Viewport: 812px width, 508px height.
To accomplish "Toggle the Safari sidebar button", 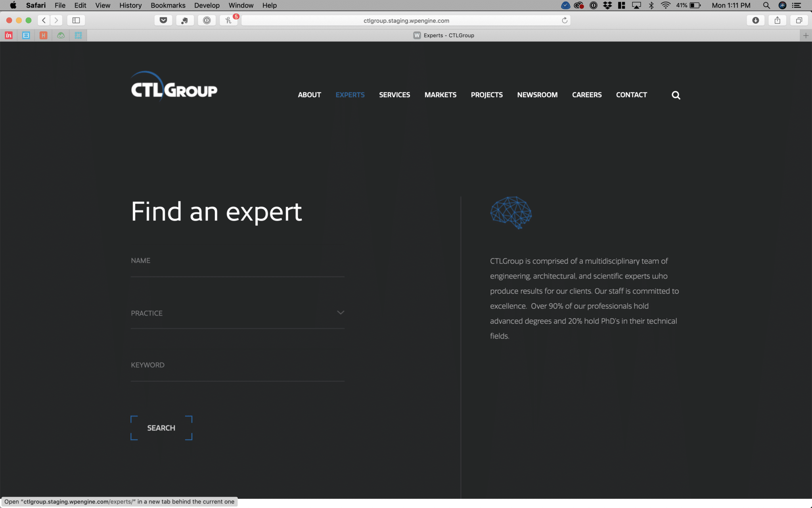I will (76, 20).
